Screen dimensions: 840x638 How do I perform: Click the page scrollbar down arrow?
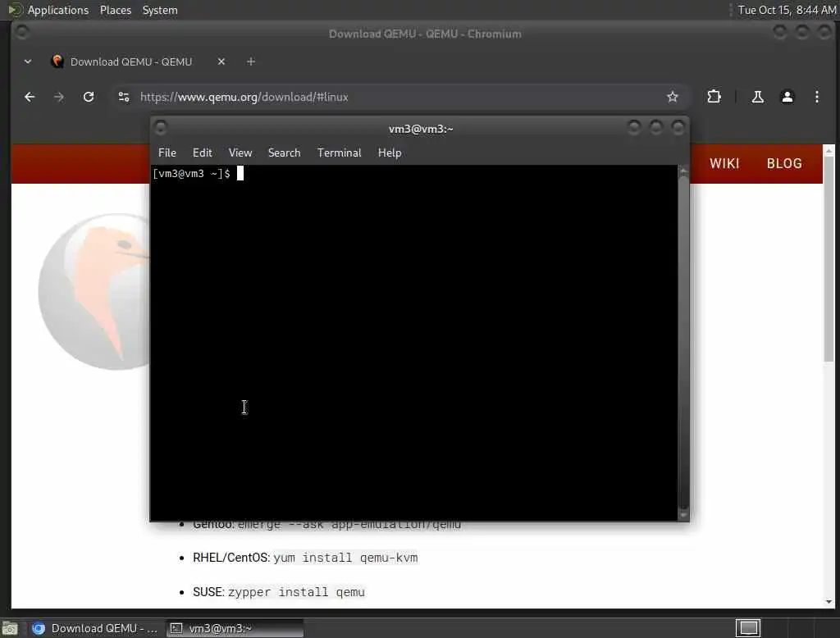[x=829, y=602]
